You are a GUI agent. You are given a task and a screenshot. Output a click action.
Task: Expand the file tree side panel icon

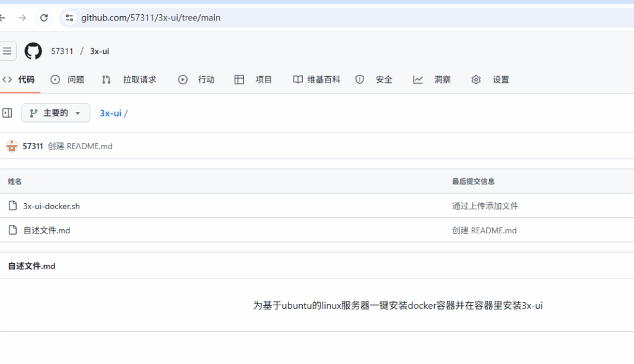click(x=7, y=113)
